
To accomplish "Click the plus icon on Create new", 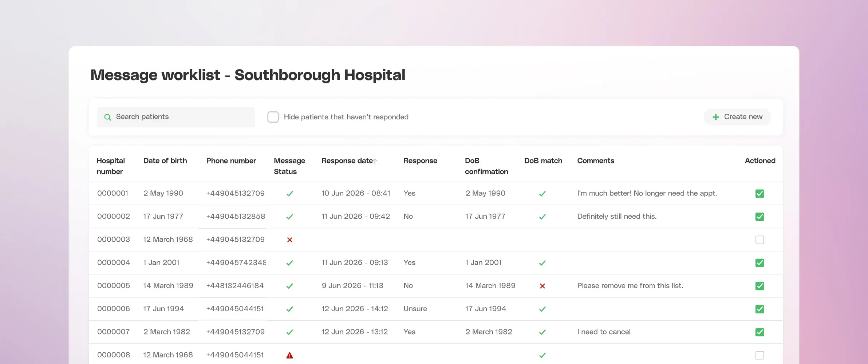I will (715, 117).
